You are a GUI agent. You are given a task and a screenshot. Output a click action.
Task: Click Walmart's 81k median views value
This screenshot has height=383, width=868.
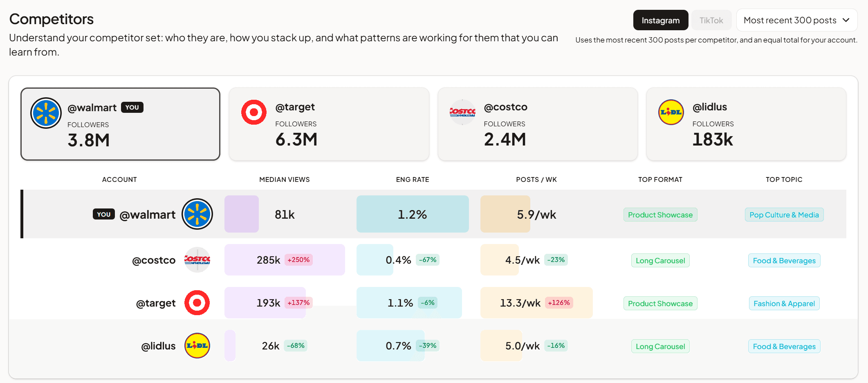(x=285, y=215)
